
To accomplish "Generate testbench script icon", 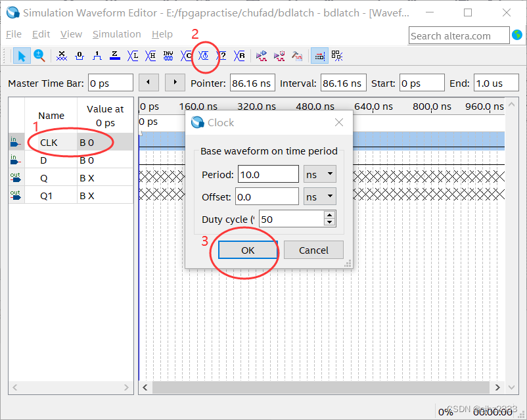I will pos(297,56).
